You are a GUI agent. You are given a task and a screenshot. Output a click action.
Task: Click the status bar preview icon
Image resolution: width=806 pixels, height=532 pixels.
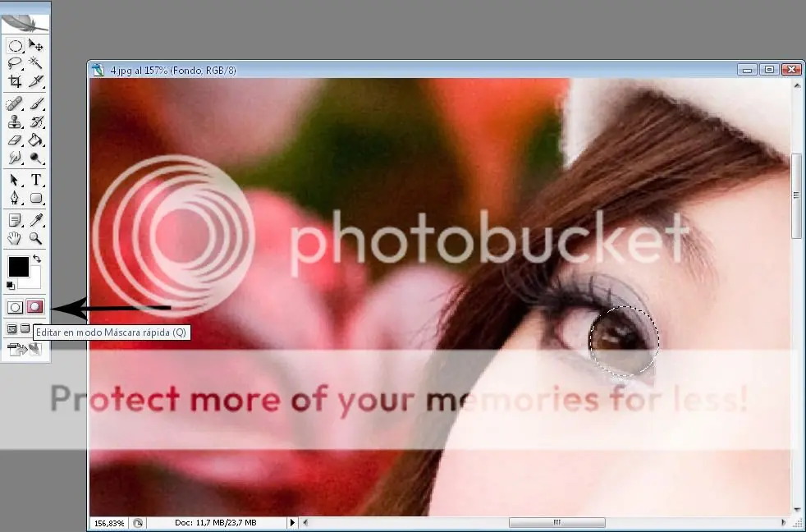pyautogui.click(x=138, y=523)
